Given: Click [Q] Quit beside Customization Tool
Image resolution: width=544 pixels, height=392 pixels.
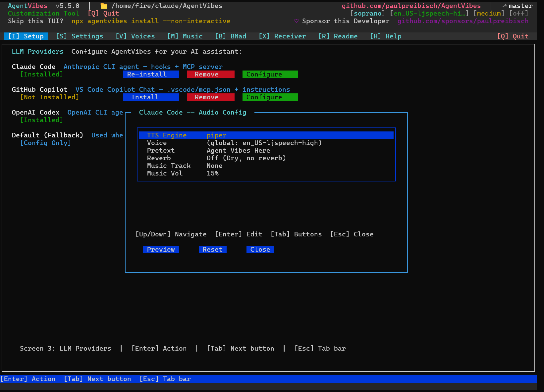Looking at the screenshot, I should click(103, 13).
